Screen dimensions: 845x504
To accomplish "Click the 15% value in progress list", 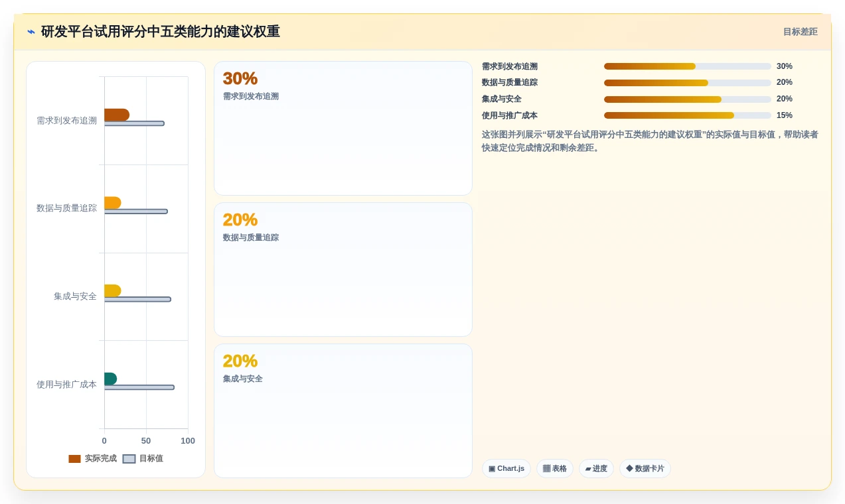I will tap(785, 115).
